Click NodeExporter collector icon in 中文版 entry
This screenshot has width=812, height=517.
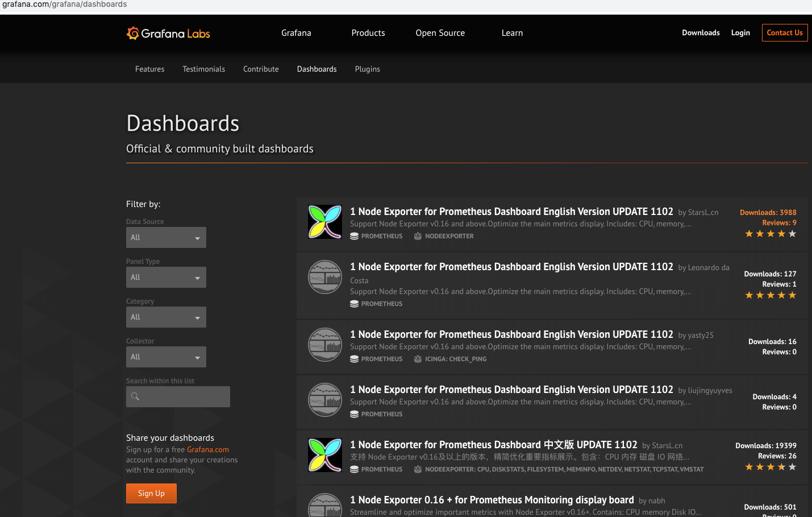point(418,469)
